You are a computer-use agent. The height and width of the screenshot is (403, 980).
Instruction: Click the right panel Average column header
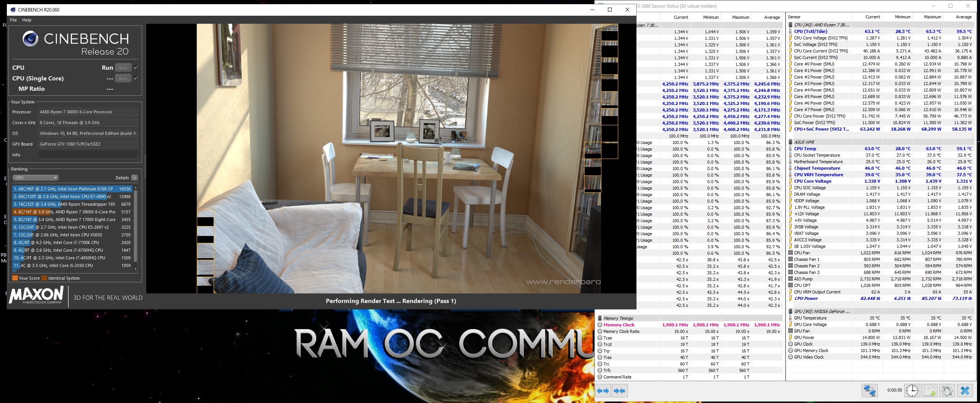(x=959, y=17)
